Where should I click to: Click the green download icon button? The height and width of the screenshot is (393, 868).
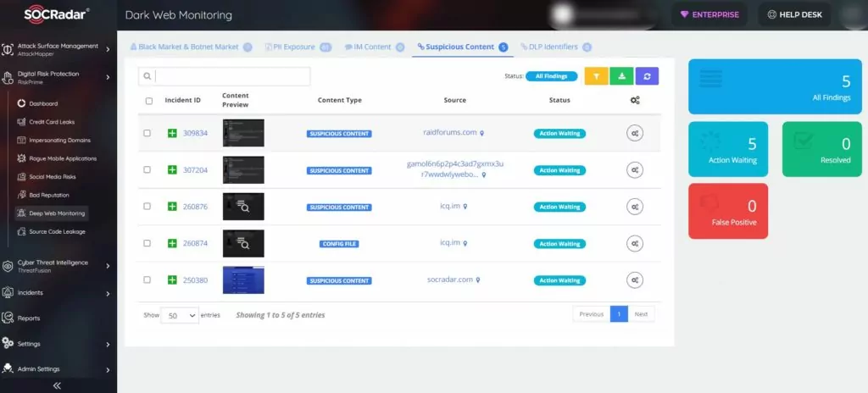(621, 76)
